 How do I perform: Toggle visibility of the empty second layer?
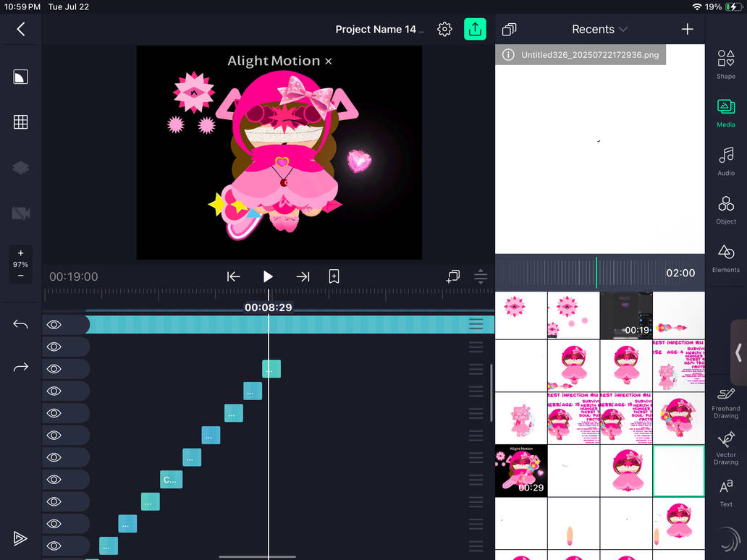(54, 347)
